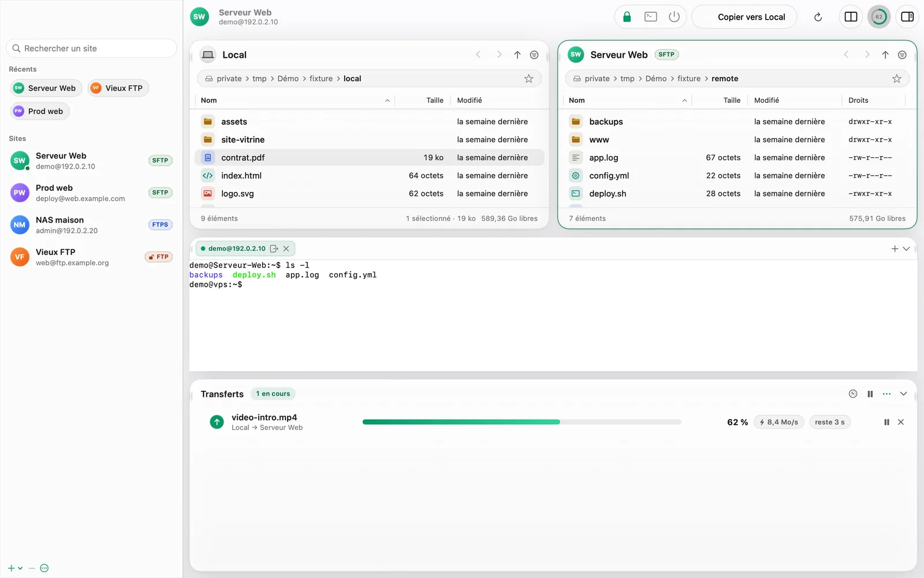Close the demo@192.0.2.10 terminal tab
The image size is (924, 578).
[286, 249]
